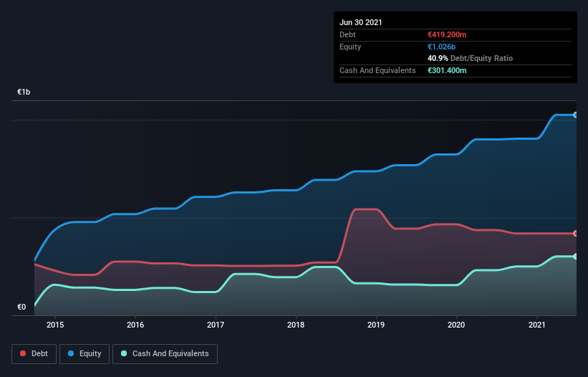This screenshot has width=588, height=377.
Task: Select the red Debt endpoint marker
Action: pos(576,234)
